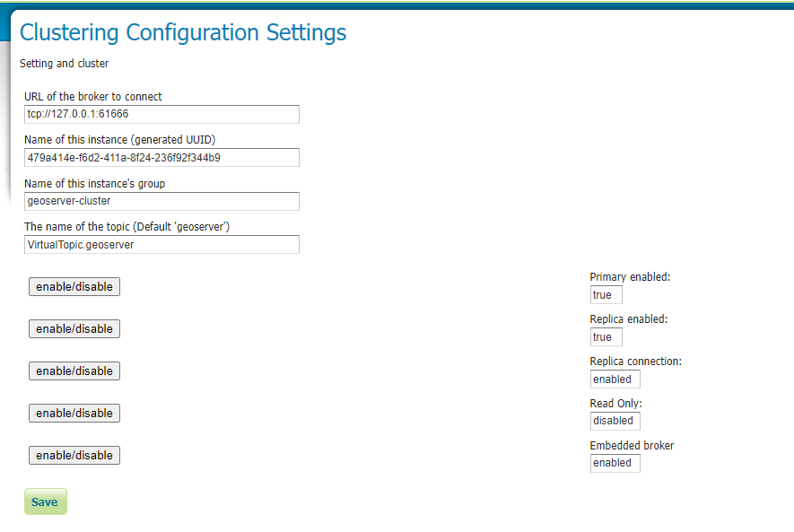This screenshot has width=794, height=532.
Task: Click the instance group name field
Action: coord(161,201)
